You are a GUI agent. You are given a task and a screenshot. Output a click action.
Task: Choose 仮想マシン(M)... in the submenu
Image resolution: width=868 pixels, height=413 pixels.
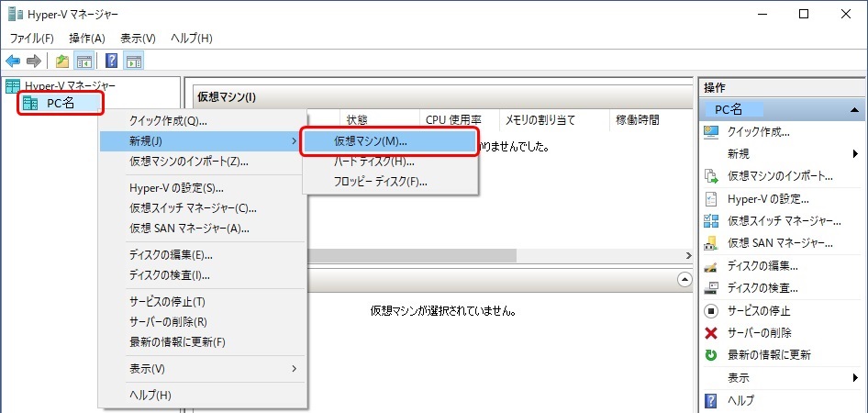click(x=390, y=141)
